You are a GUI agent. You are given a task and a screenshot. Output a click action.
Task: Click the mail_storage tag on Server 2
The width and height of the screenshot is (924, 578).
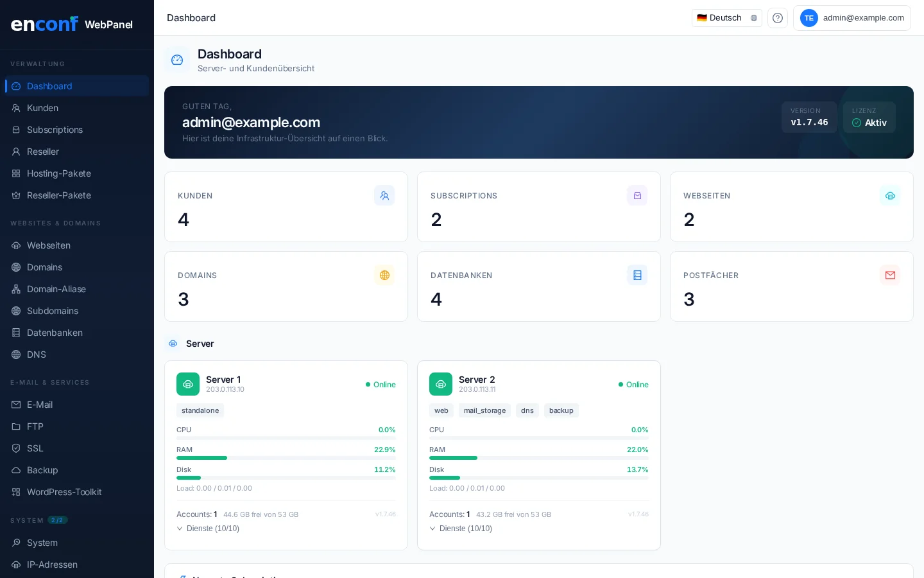[484, 410]
